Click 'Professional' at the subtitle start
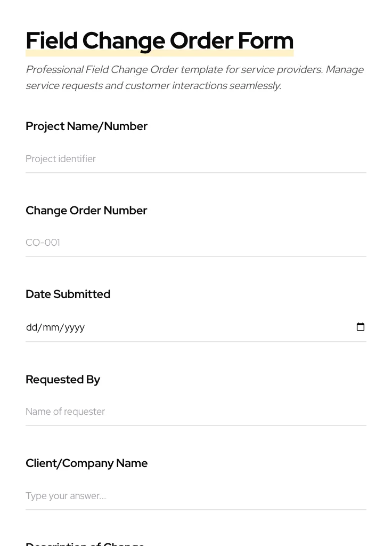 (54, 70)
